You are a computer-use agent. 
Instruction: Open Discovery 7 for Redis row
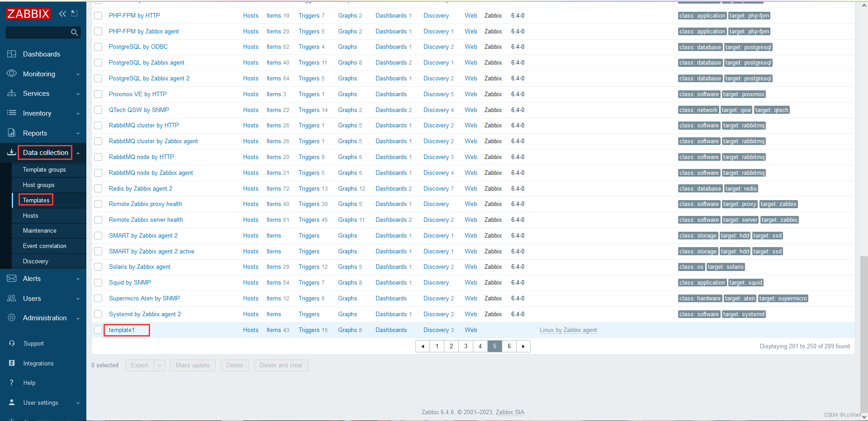coord(439,189)
